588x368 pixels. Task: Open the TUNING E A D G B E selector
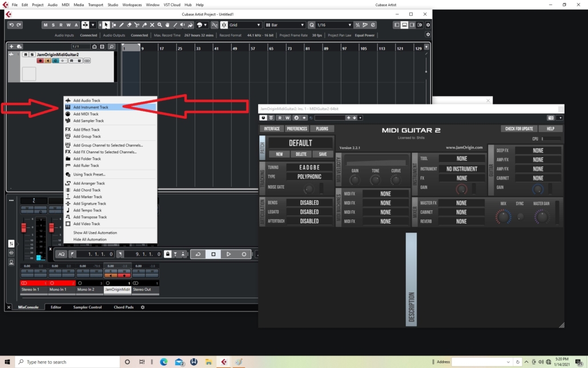[309, 167]
